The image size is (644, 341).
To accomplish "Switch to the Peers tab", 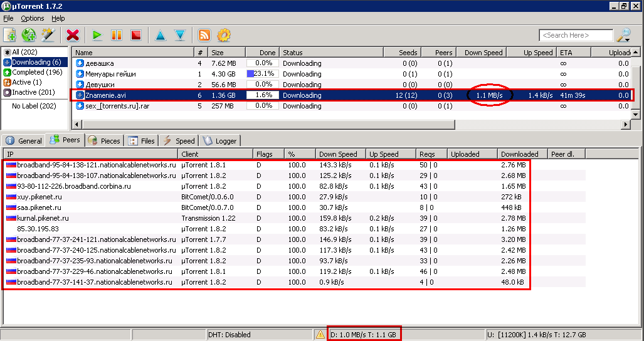I will [x=65, y=140].
